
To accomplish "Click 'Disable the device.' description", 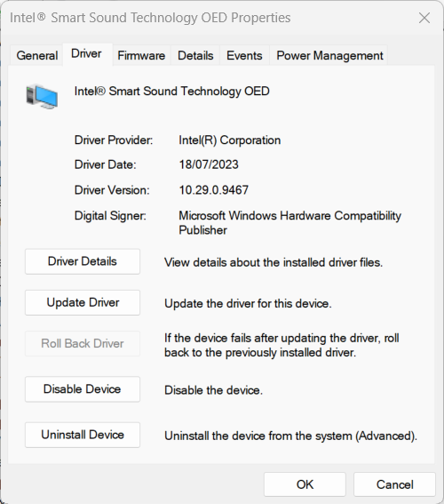I will click(x=213, y=390).
